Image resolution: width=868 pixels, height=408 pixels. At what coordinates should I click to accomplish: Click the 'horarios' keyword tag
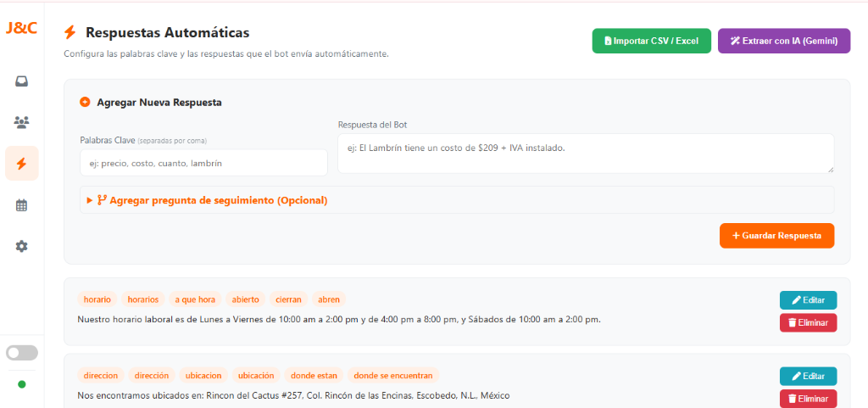click(142, 299)
